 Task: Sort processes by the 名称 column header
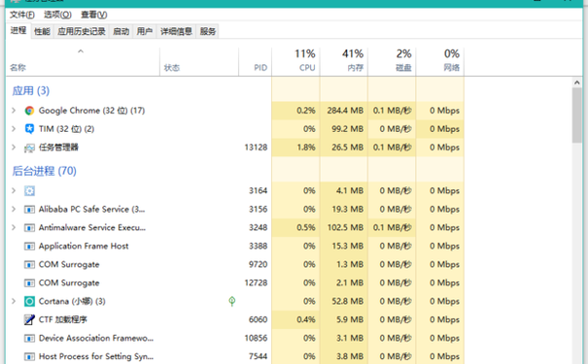(x=83, y=62)
